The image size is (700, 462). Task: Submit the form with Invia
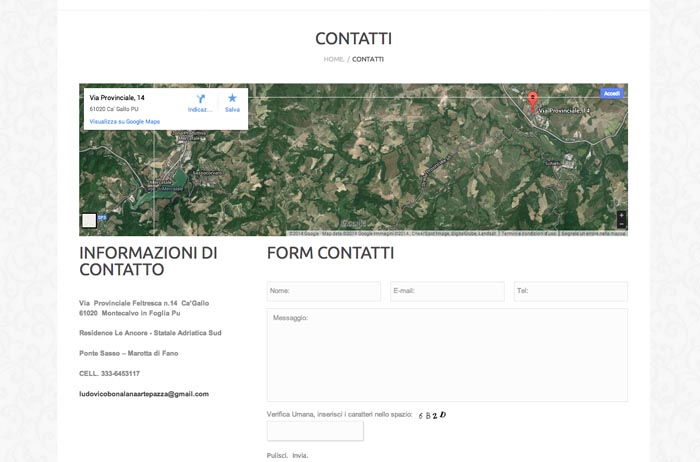[300, 455]
